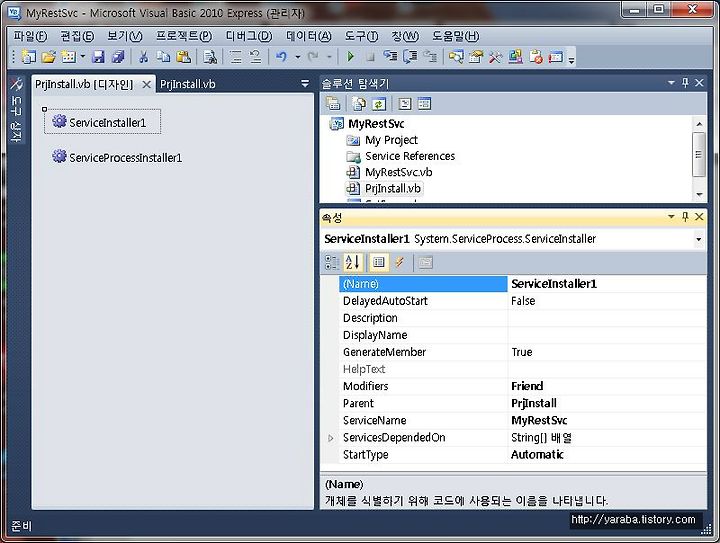
Task: Click the Find in Files toolbar icon
Action: 210,57
